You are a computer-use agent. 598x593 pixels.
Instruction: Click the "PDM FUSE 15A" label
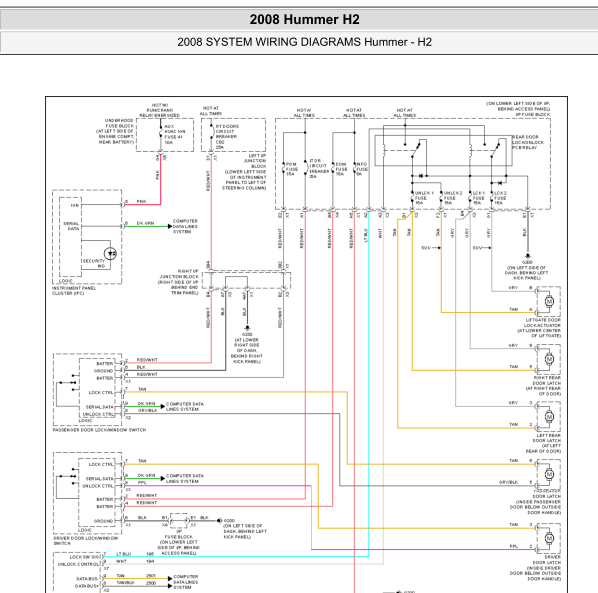tap(292, 169)
